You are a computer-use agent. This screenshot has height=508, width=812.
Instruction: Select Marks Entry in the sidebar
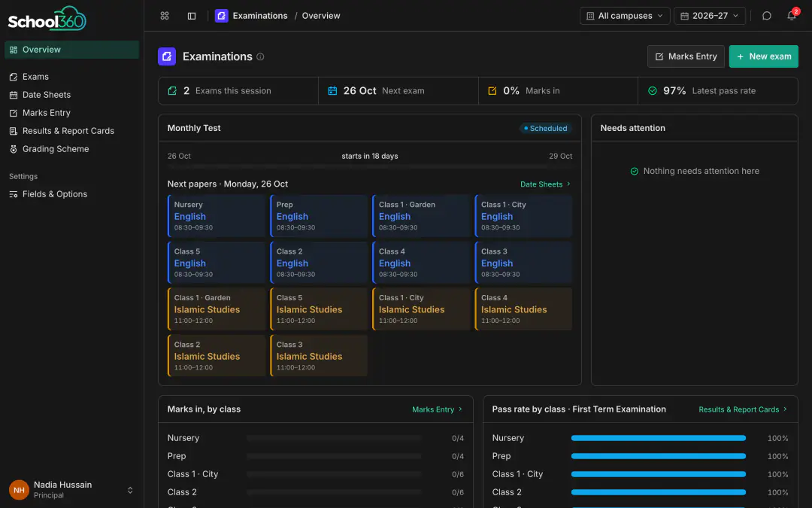point(72,113)
